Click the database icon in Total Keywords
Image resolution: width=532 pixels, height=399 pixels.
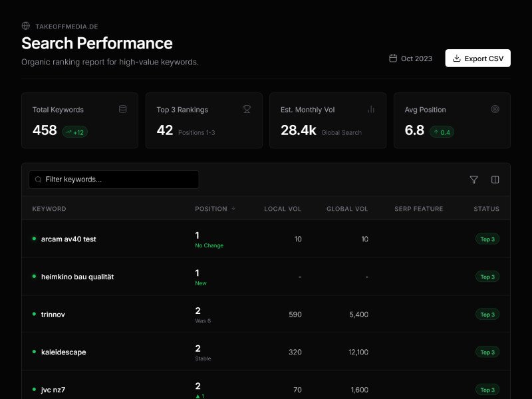pyautogui.click(x=122, y=109)
